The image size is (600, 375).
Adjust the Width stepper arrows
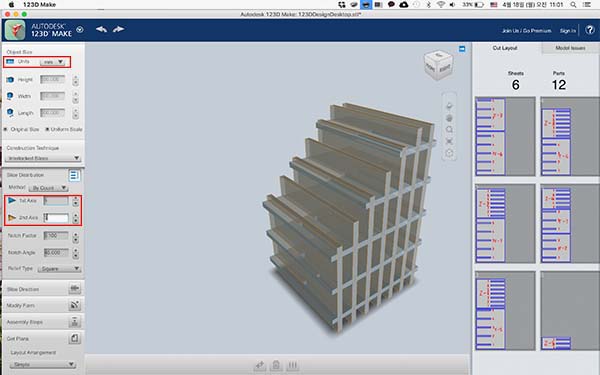75,96
